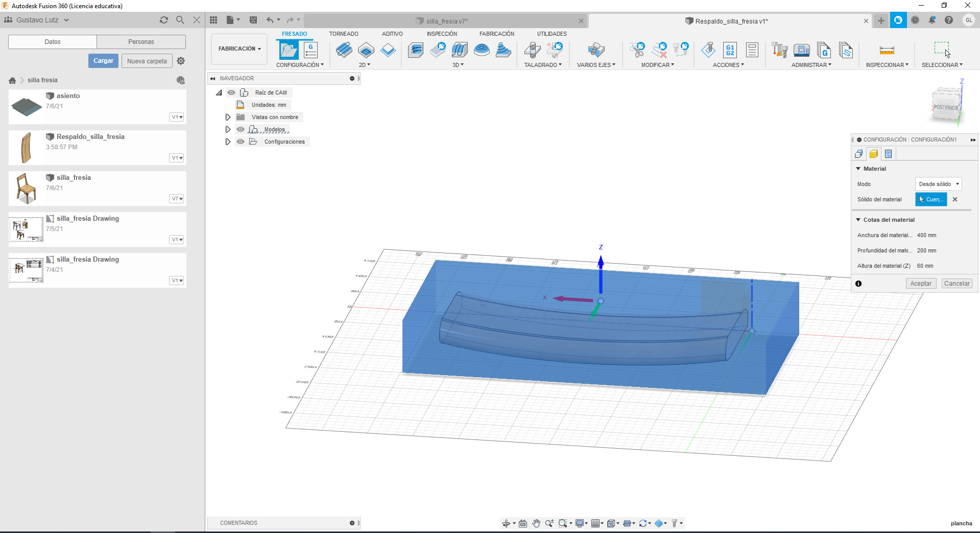
Task: Click the Save icon in the toolbar
Action: pyautogui.click(x=253, y=20)
